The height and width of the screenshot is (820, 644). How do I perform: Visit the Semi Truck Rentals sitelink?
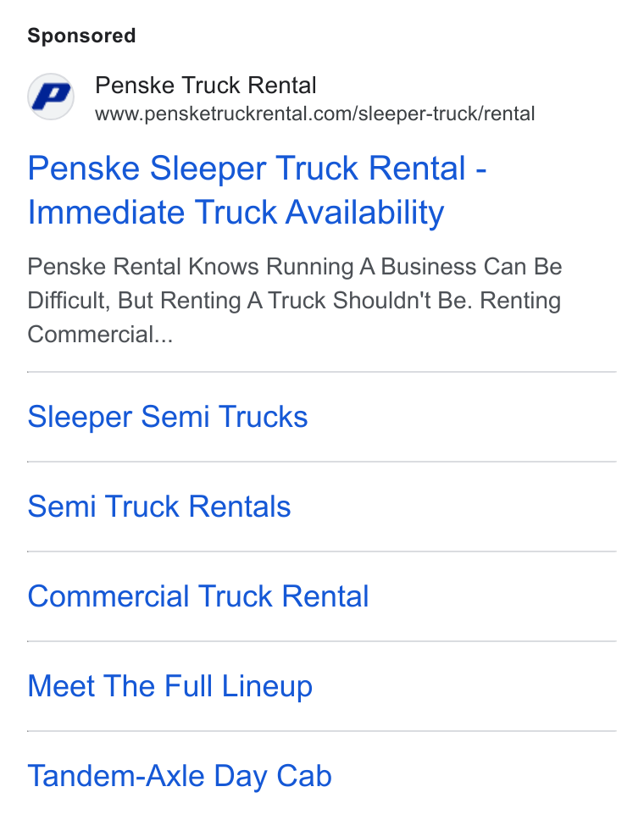click(x=159, y=507)
